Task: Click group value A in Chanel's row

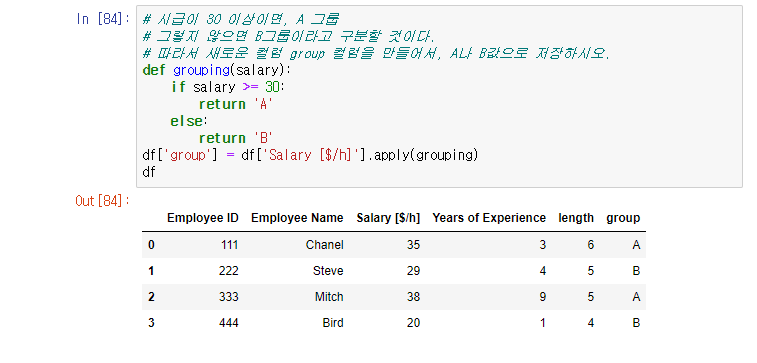Action: (636, 245)
